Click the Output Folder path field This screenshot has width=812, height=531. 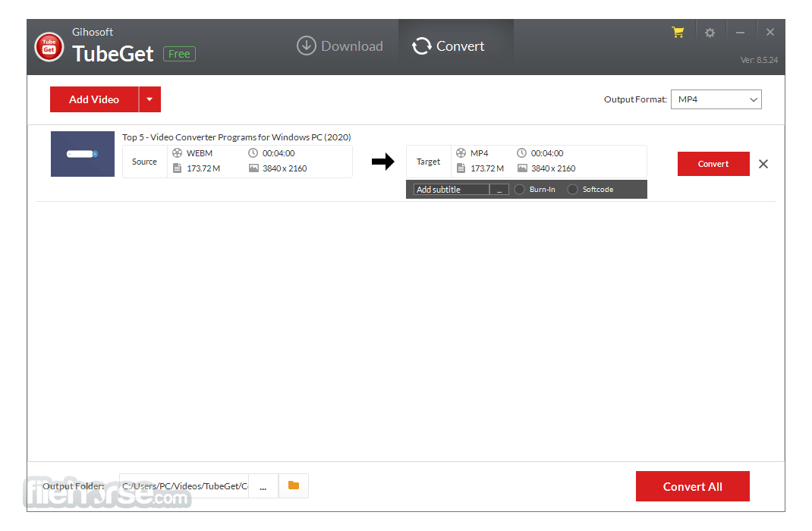[184, 486]
